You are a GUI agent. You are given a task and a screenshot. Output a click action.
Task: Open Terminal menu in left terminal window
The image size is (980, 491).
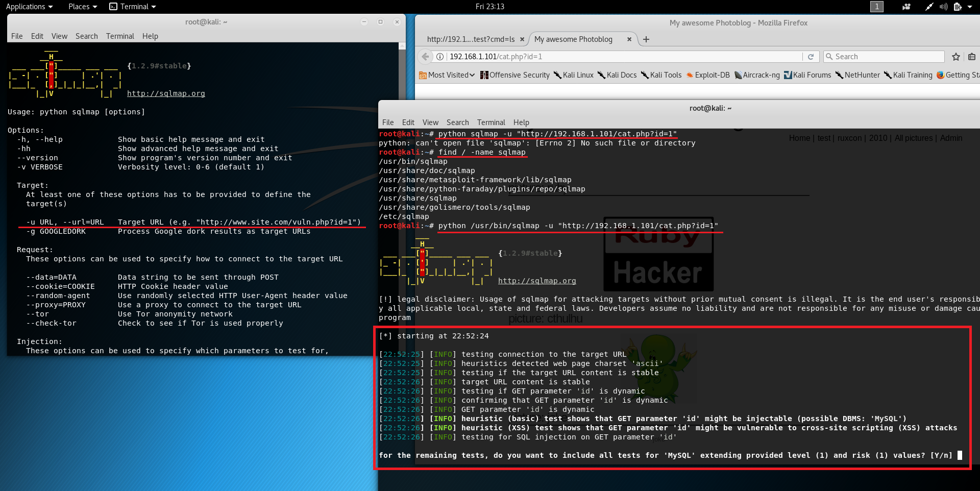[120, 36]
